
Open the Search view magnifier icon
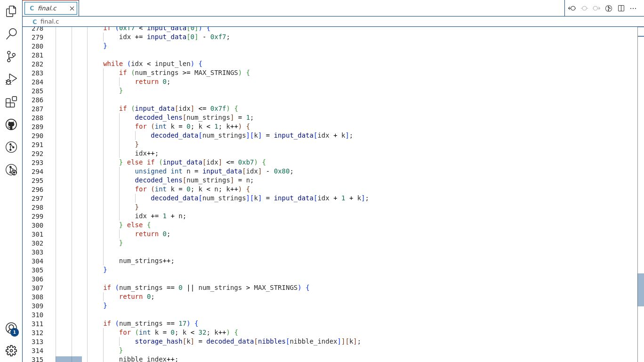[x=11, y=34]
